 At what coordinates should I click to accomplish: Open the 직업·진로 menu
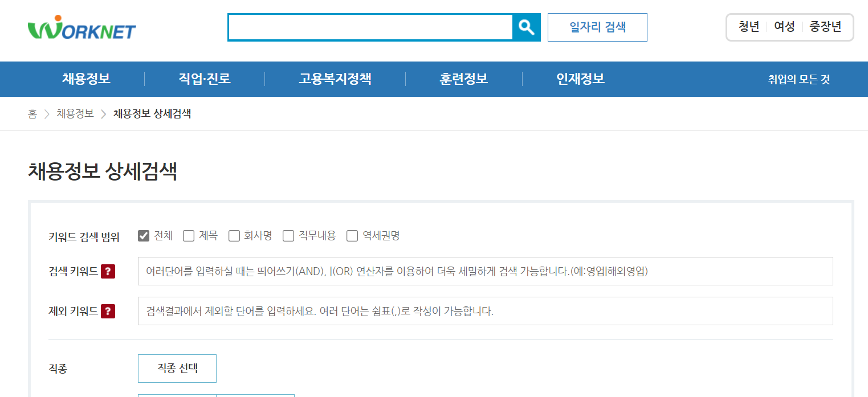[x=205, y=79]
